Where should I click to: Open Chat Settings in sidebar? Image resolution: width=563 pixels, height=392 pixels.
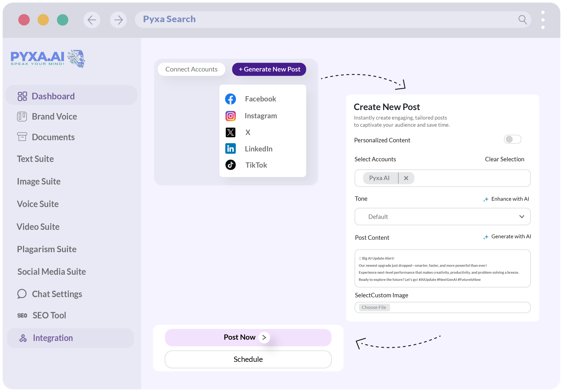click(57, 294)
